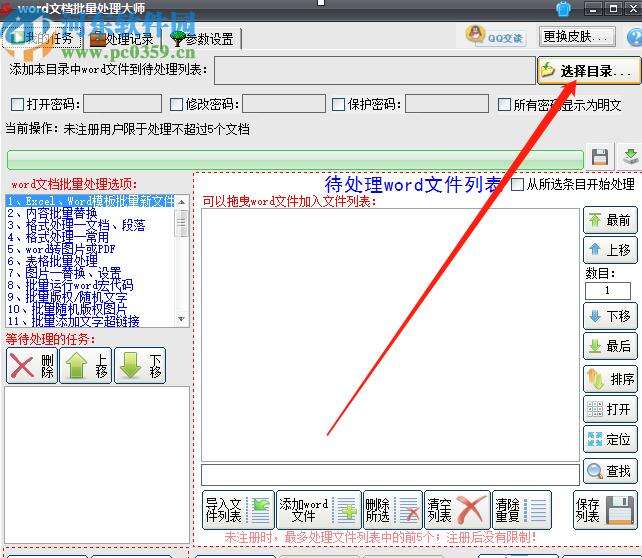Image resolution: width=642 pixels, height=558 pixels.
Task: Select 6、表格批量处理 option
Action: pyautogui.click(x=90, y=261)
